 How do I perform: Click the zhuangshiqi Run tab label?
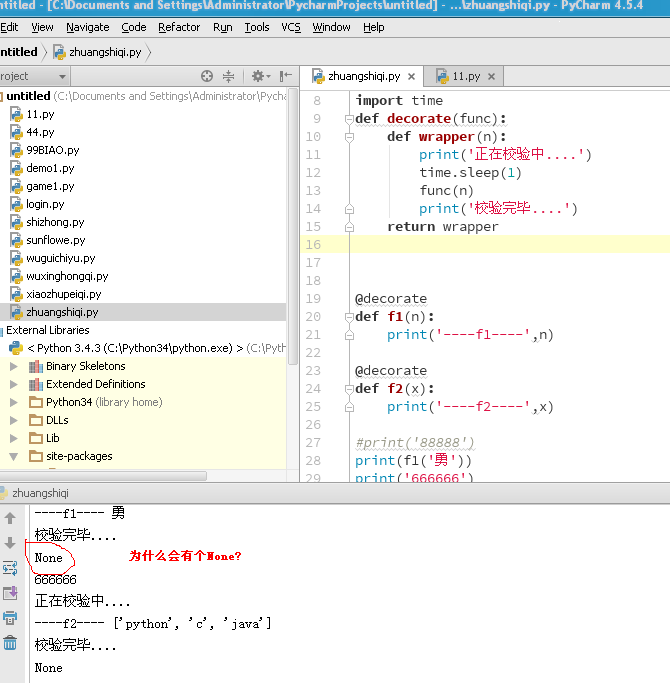[x=40, y=494]
